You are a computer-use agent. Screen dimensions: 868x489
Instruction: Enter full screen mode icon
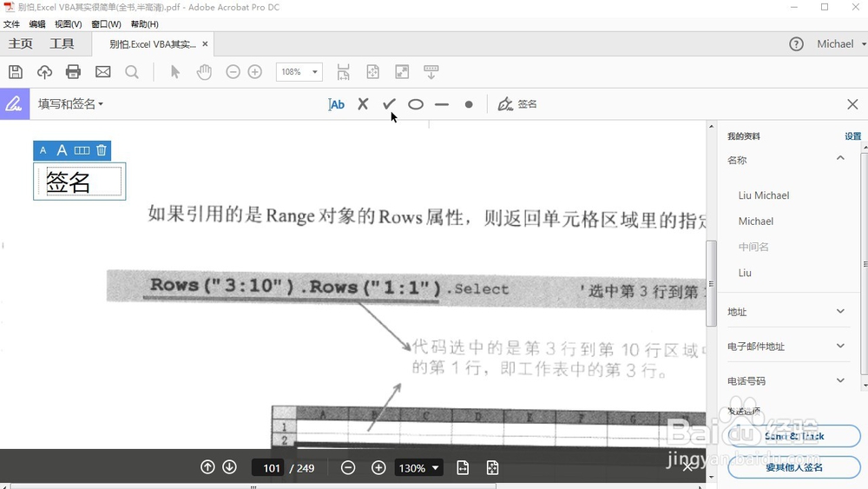402,72
